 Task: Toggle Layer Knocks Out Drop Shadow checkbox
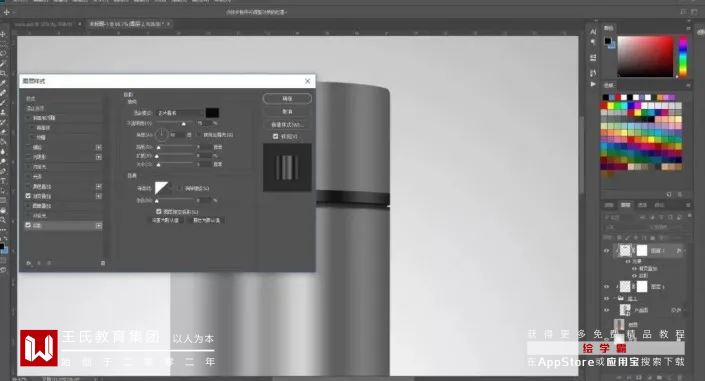point(159,211)
